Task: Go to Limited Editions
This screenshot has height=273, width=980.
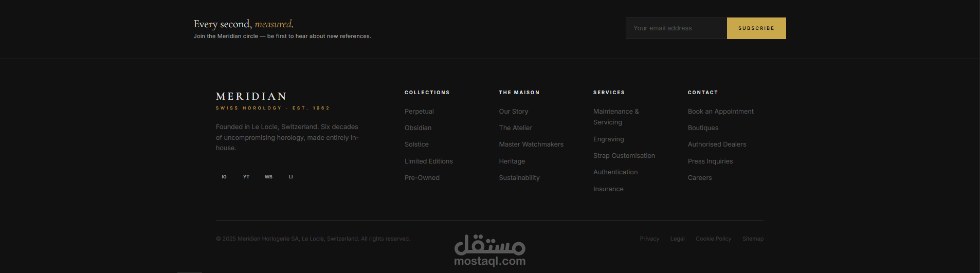Action: coord(429,161)
